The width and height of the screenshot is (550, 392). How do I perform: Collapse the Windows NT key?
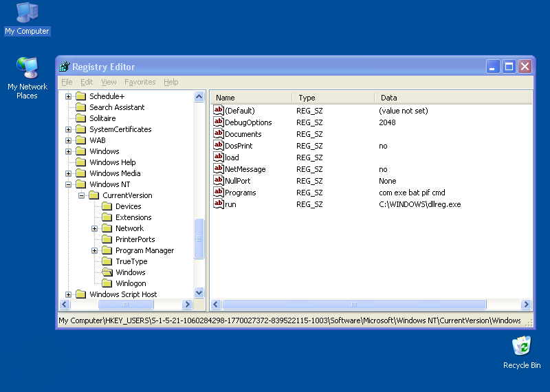click(x=68, y=184)
